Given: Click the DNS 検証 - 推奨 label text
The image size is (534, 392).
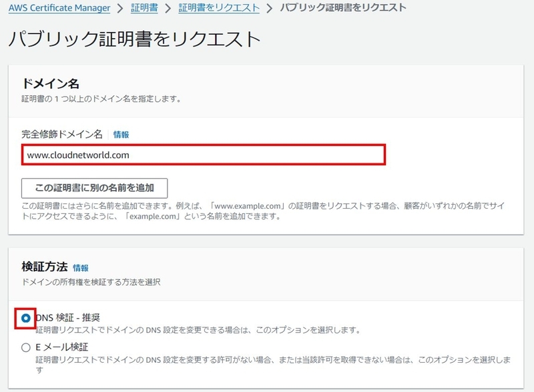Looking at the screenshot, I should [68, 318].
